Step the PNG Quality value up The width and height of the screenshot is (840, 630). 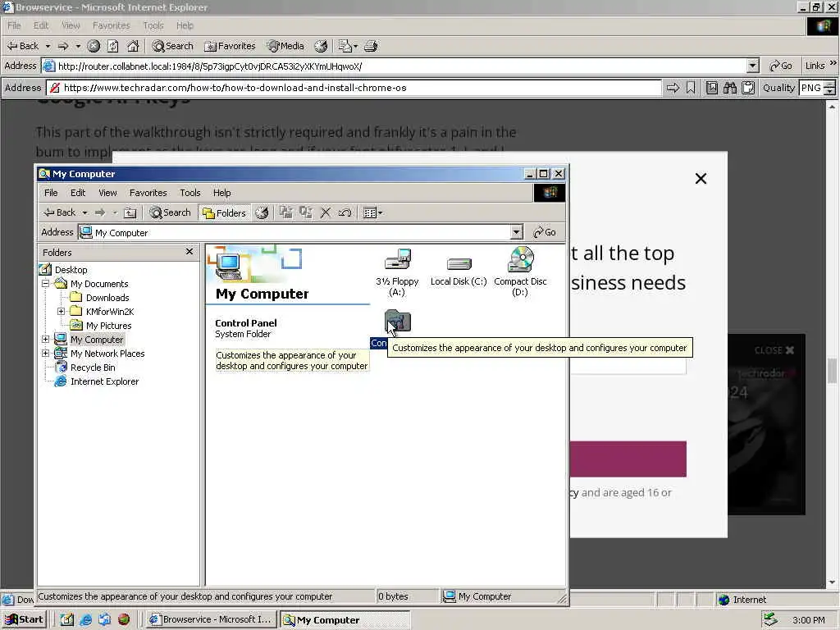pyautogui.click(x=830, y=84)
